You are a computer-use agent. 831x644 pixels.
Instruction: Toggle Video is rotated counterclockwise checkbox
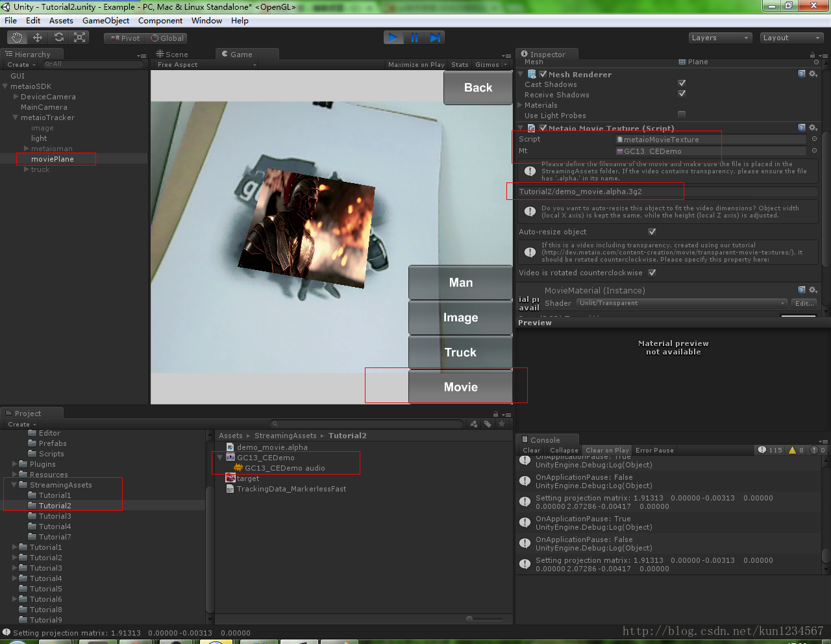click(x=652, y=273)
